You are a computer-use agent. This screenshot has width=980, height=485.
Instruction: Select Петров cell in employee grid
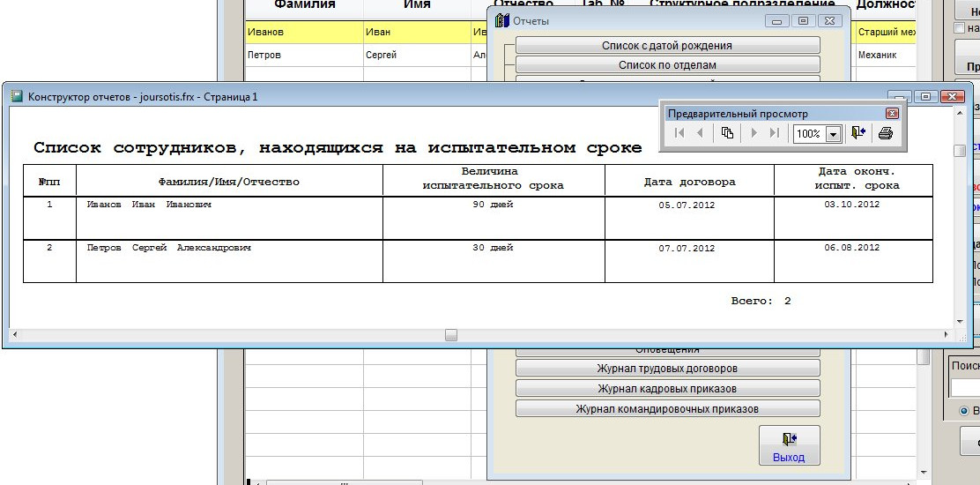coord(304,55)
